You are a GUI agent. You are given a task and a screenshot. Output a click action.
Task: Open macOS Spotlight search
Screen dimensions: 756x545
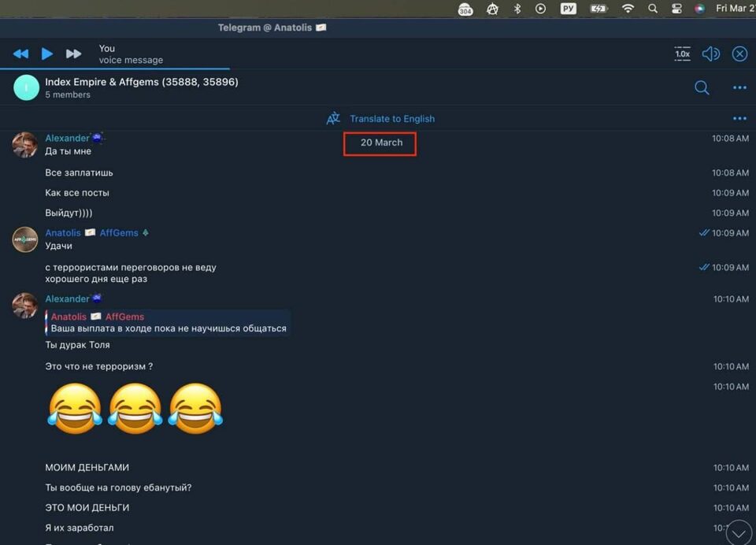[x=653, y=9]
